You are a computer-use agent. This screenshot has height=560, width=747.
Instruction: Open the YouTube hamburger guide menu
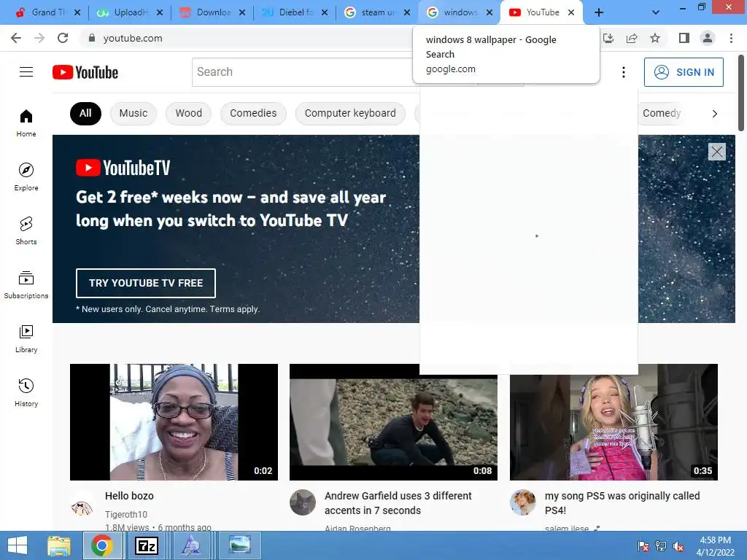(26, 72)
